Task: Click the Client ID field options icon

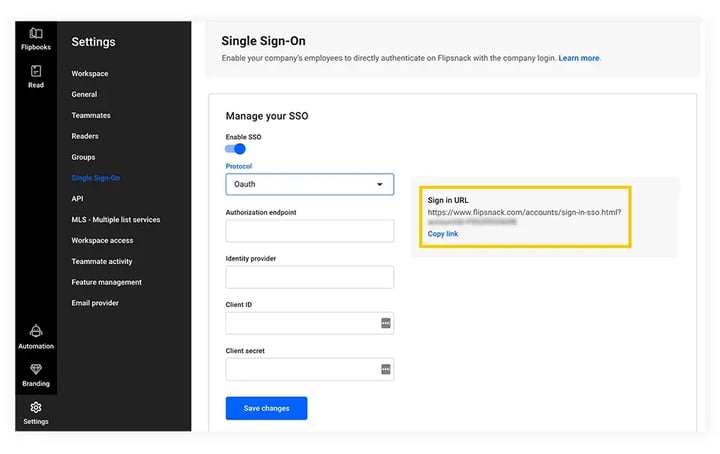Action: click(386, 323)
